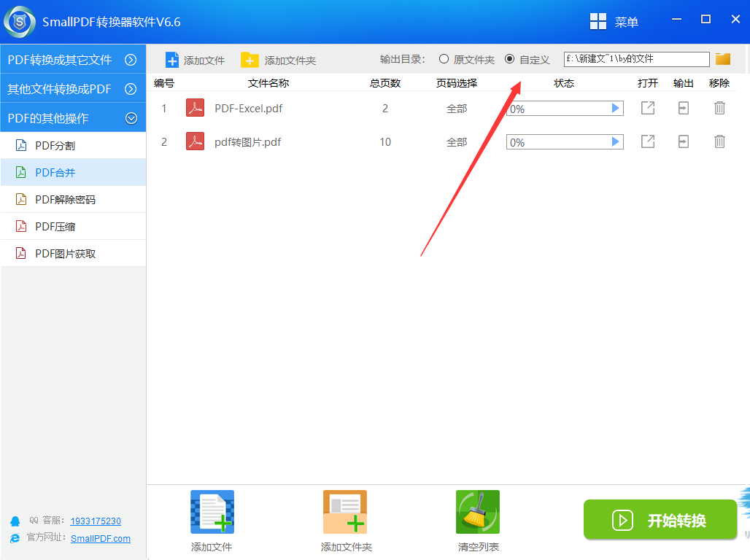
Task: Remove pdf转图片.pdf using trash icon
Action: click(x=719, y=141)
